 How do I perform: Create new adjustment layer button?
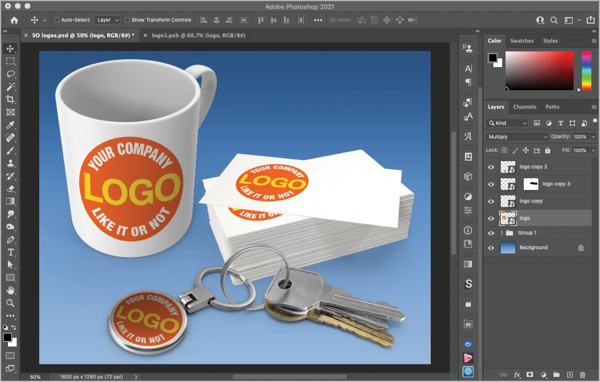click(543, 375)
